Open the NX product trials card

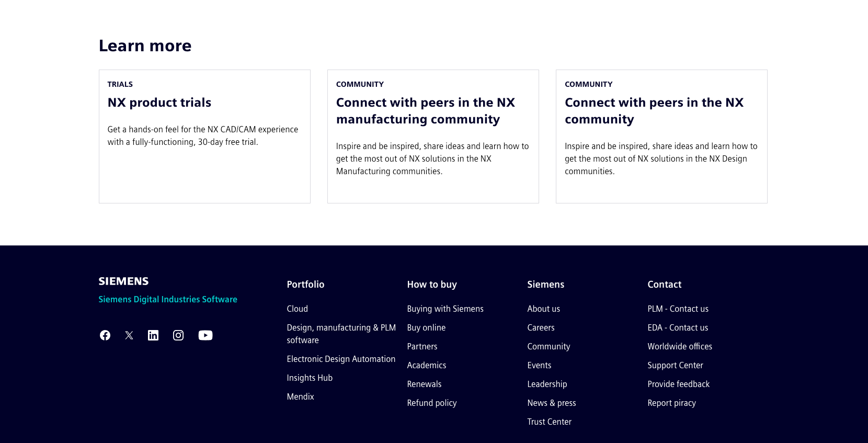(x=204, y=137)
